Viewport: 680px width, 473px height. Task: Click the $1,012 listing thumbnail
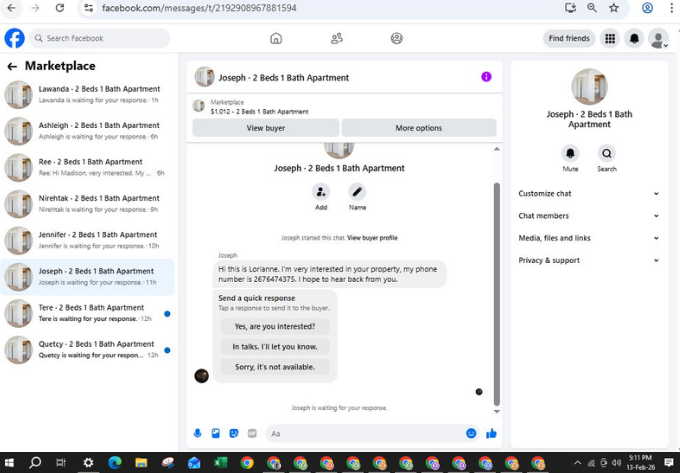[x=199, y=106]
